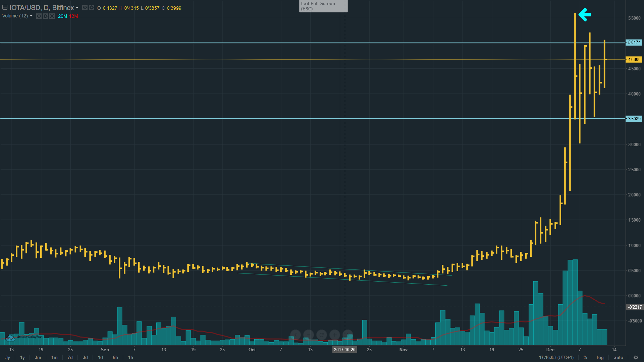This screenshot has height=362, width=644.
Task: Zoom out the chart
Action: (x=308, y=335)
